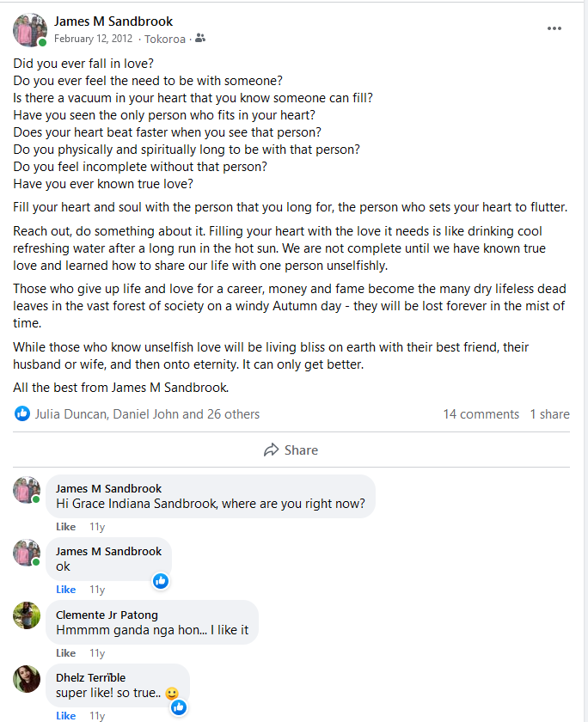
Task: Toggle Like on Dhelz Terrible's comment
Action: (x=65, y=716)
